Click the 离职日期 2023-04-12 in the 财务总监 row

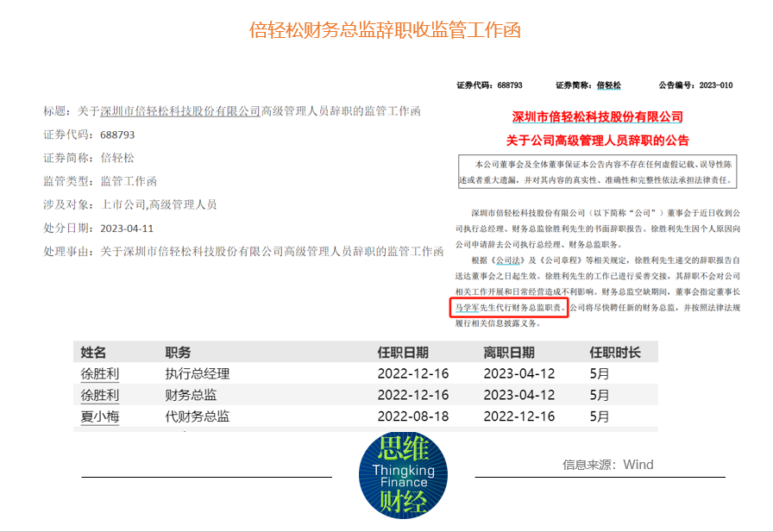[x=519, y=395]
